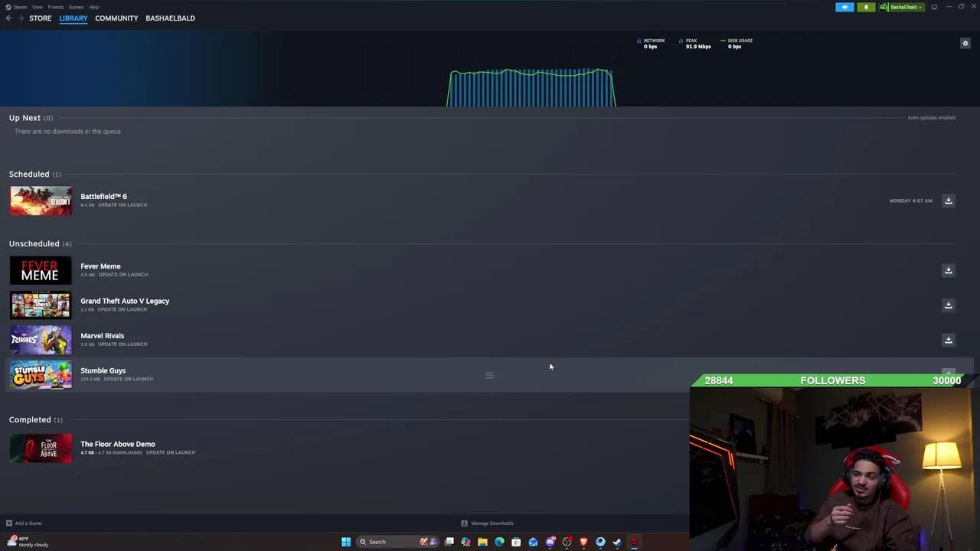Screen dimensions: 980x551
Task: Start the Grand Theft Auto V Legacy download
Action: click(x=948, y=305)
